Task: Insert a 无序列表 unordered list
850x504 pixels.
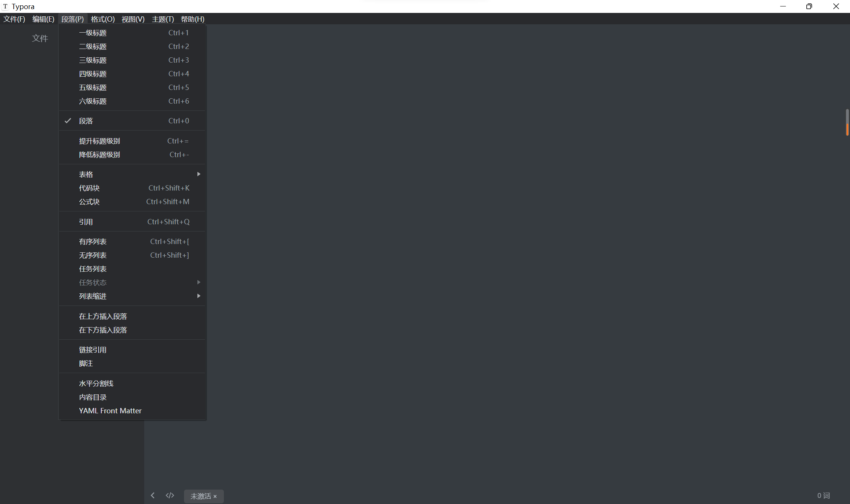Action: pyautogui.click(x=132, y=255)
